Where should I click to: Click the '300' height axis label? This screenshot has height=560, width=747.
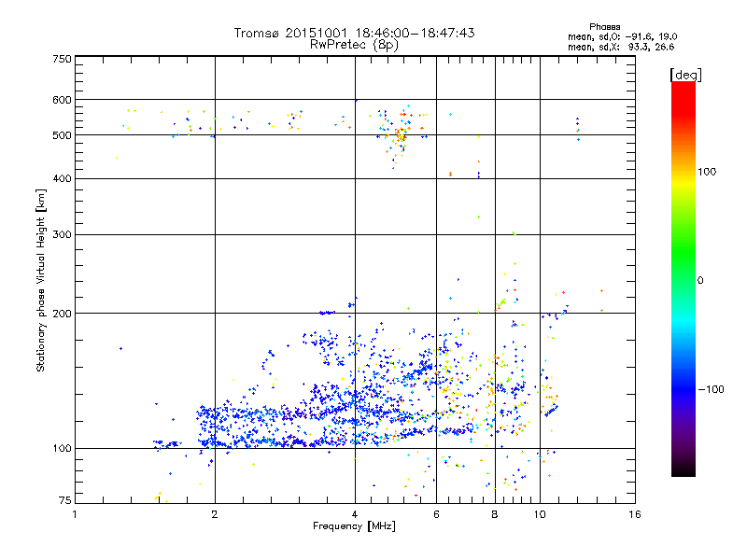(62, 234)
